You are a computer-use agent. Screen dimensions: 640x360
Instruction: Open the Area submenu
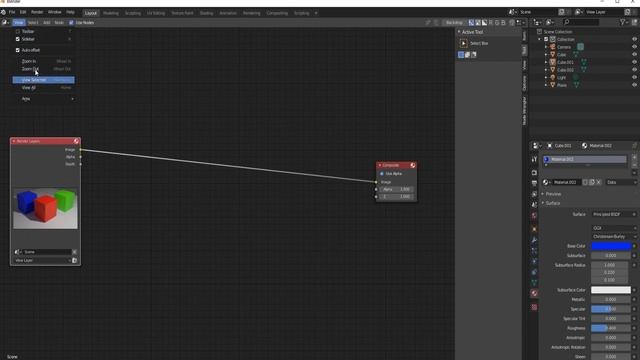(x=43, y=99)
